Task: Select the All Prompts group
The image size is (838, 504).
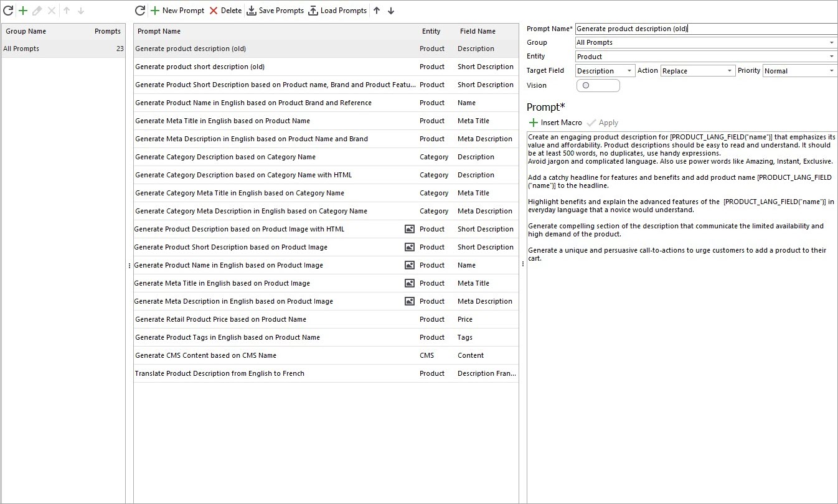Action: (64, 49)
